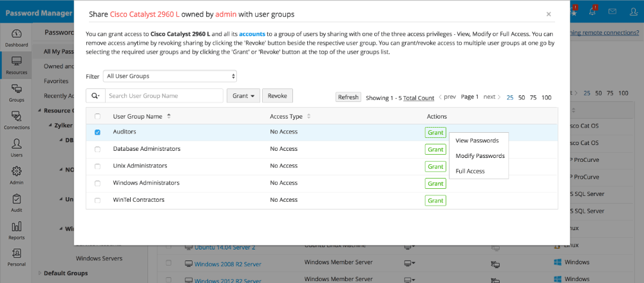The image size is (644, 283).
Task: Click the Total Count link
Action: point(419,97)
